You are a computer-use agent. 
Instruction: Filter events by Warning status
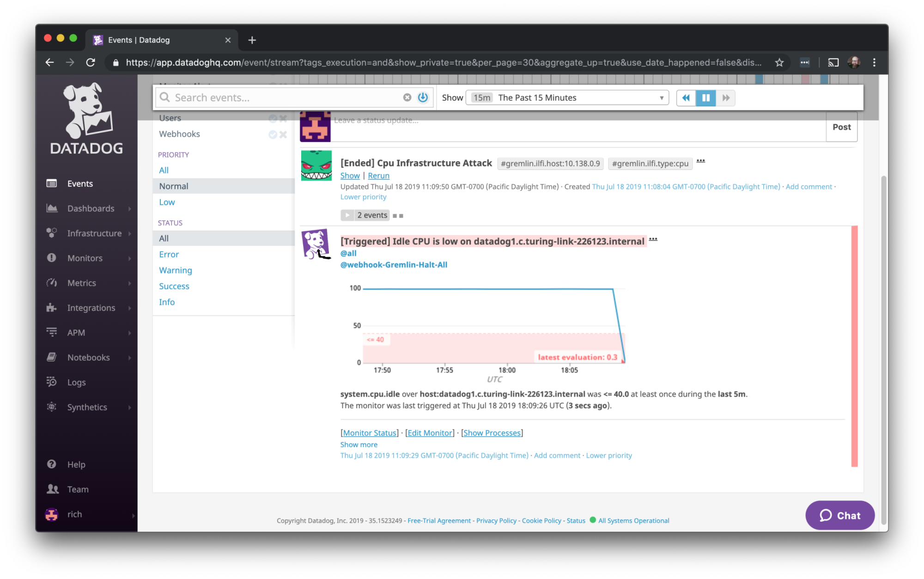point(176,270)
